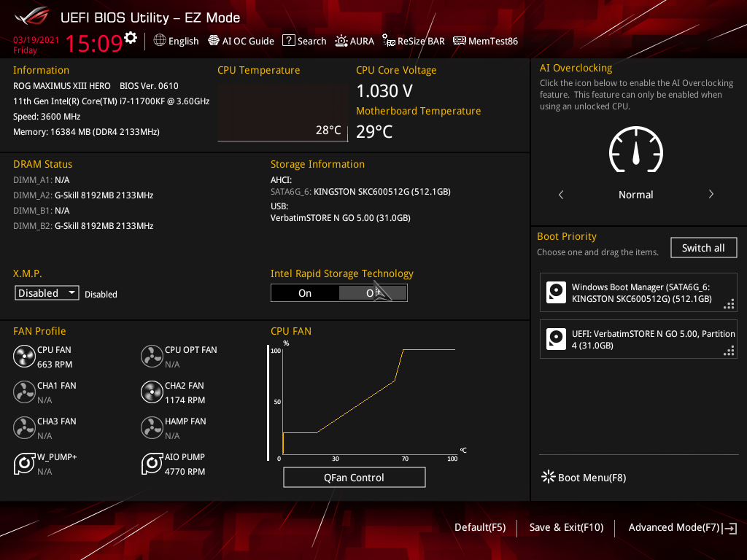Click the CHA3 FAN icon
Screen dimensions: 747x560
coord(24,427)
